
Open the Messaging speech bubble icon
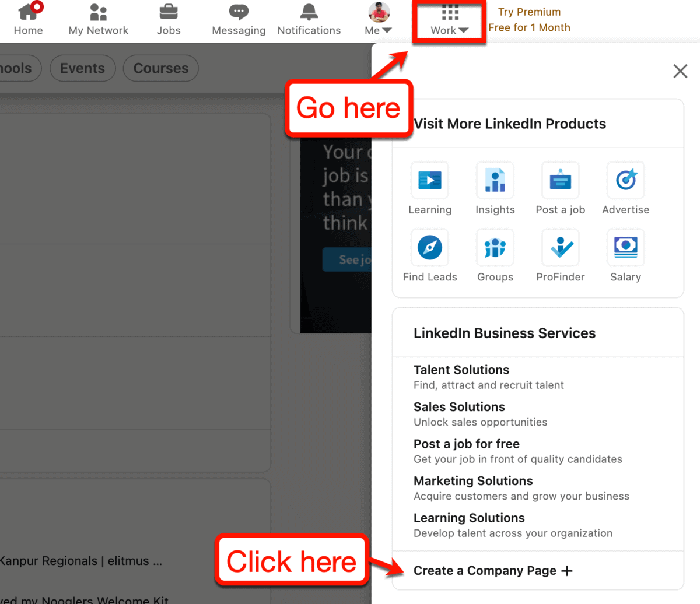(239, 12)
